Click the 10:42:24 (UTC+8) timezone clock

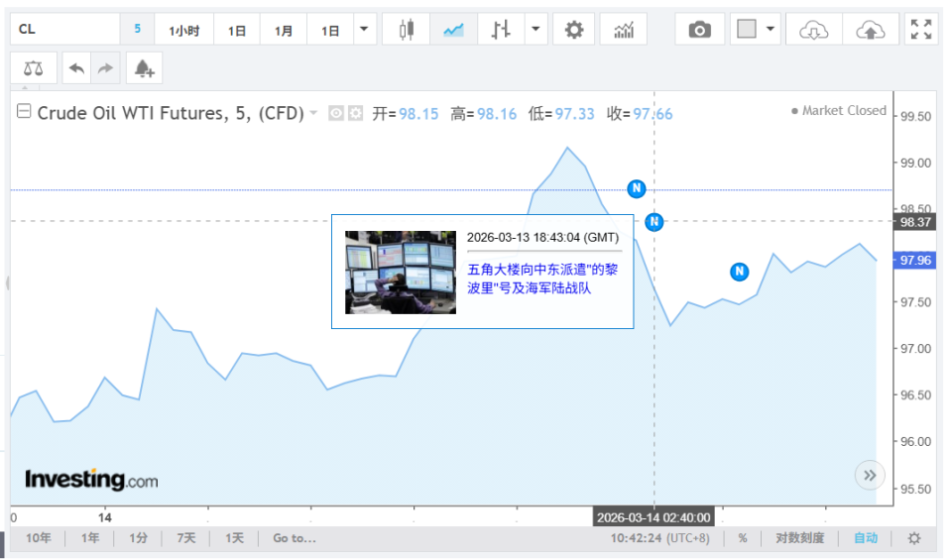click(659, 538)
